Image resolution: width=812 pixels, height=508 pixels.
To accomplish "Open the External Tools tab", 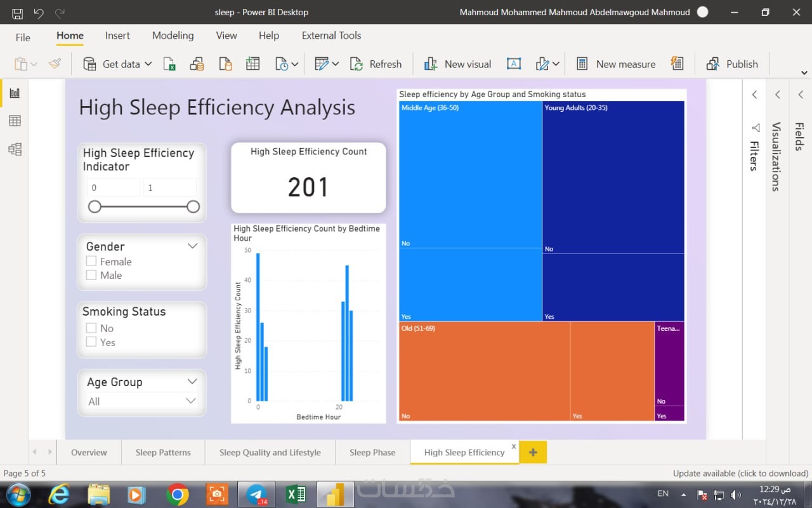I will [x=332, y=36].
